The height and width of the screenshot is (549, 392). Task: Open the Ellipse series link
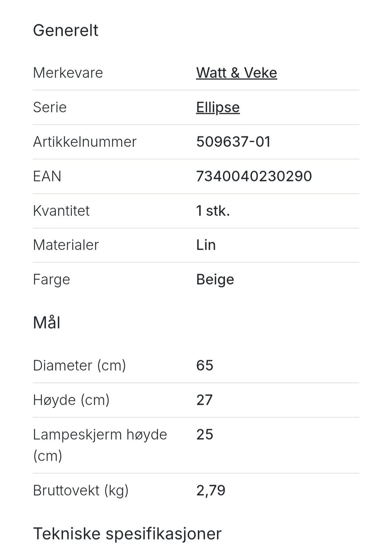pyautogui.click(x=218, y=107)
